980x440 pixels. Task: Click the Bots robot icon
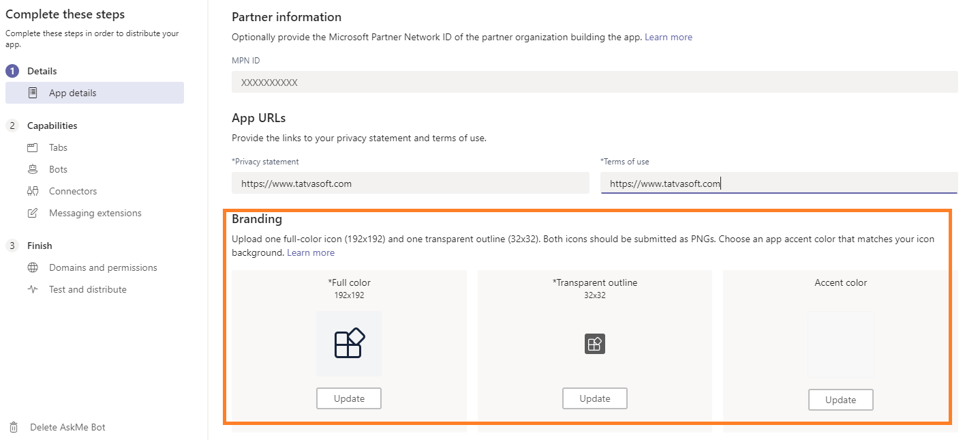click(33, 169)
